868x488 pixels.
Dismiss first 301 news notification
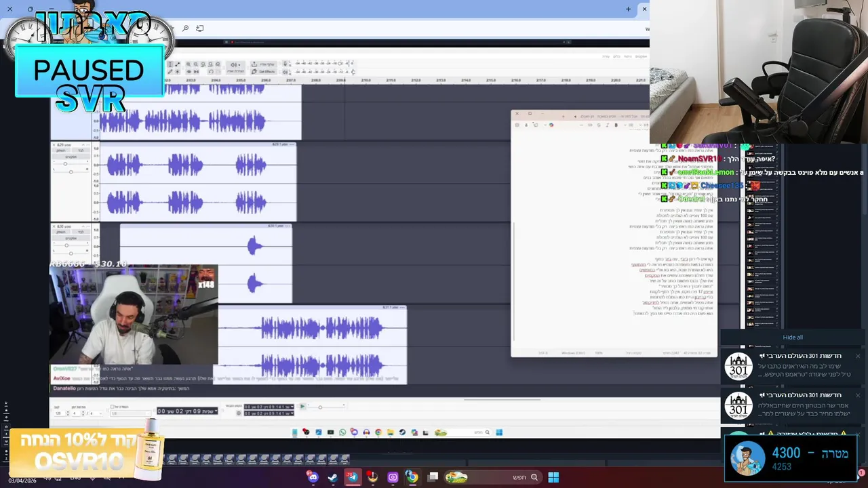pyautogui.click(x=857, y=356)
